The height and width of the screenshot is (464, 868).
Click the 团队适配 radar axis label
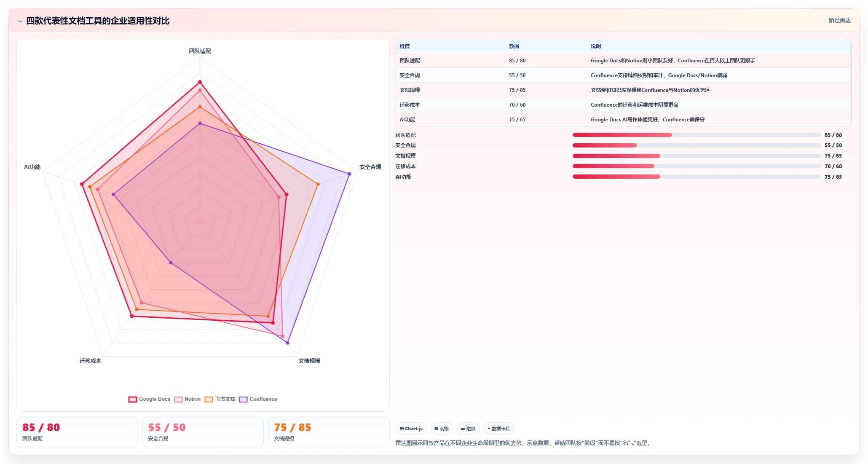click(x=200, y=51)
